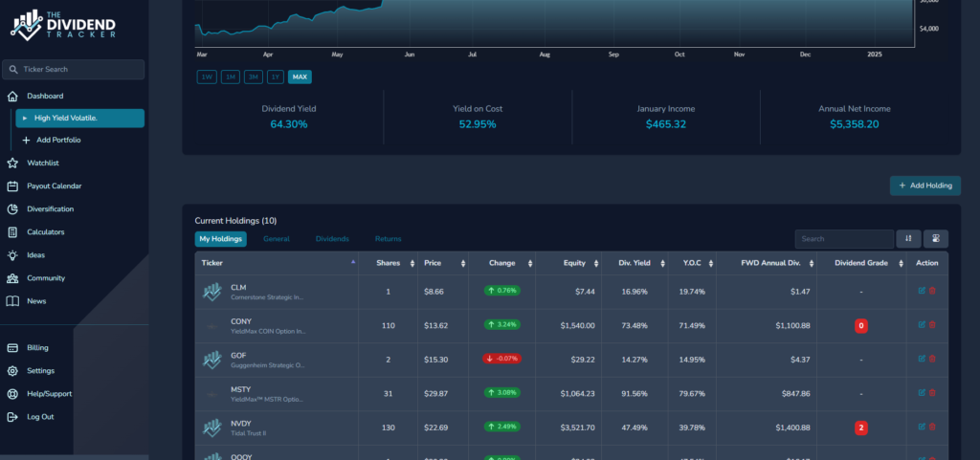Click Add Portfolio in the sidebar
The height and width of the screenshot is (460, 980).
(x=57, y=140)
